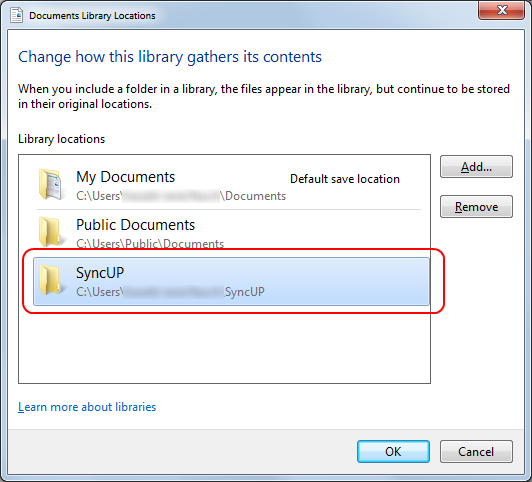Viewport: 532px width, 482px height.
Task: Select the My Documents library location
Action: pyautogui.click(x=229, y=185)
